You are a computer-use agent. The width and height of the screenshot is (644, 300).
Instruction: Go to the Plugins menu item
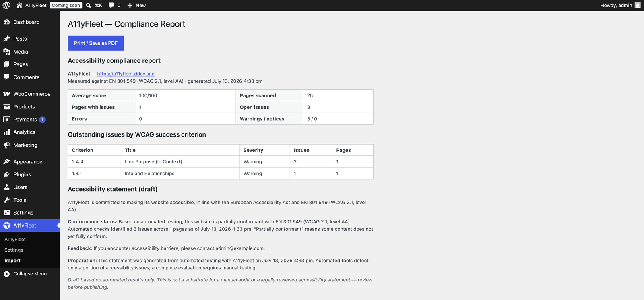pyautogui.click(x=30, y=174)
